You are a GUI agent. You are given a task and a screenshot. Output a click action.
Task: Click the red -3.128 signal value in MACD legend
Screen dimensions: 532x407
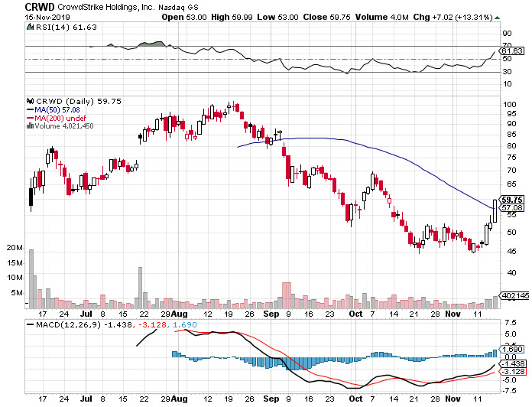(x=151, y=325)
